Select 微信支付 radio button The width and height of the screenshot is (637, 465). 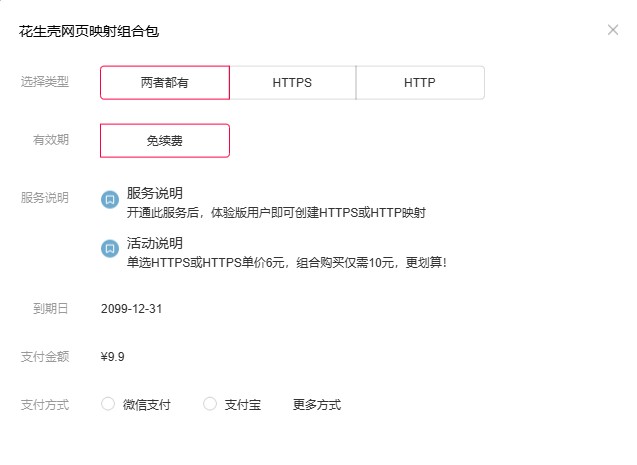pyautogui.click(x=108, y=404)
